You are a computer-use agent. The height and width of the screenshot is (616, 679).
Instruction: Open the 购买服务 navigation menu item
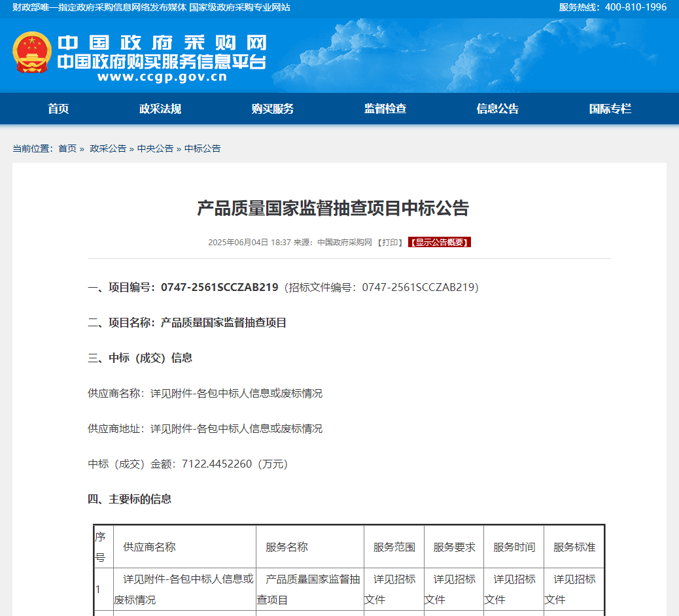(273, 109)
